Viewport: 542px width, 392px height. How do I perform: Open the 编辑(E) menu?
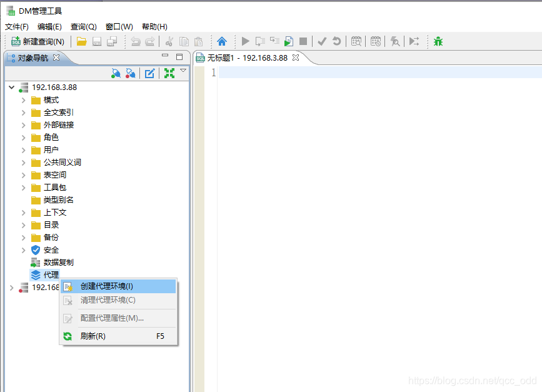pos(49,27)
